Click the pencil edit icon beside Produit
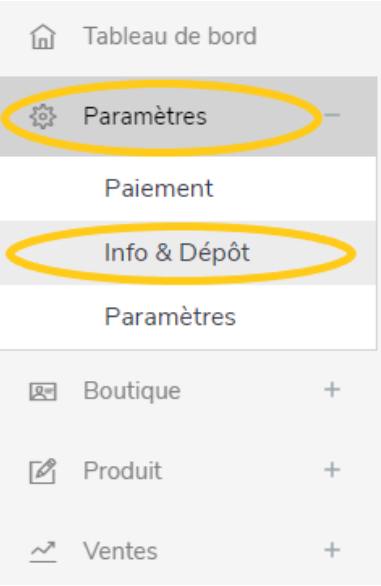The height and width of the screenshot is (586, 381). click(43, 471)
